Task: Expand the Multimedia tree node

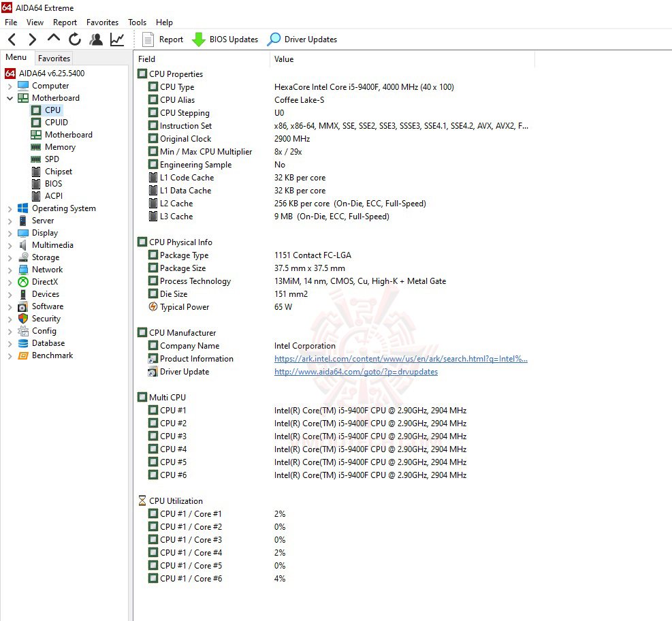Action: click(10, 246)
